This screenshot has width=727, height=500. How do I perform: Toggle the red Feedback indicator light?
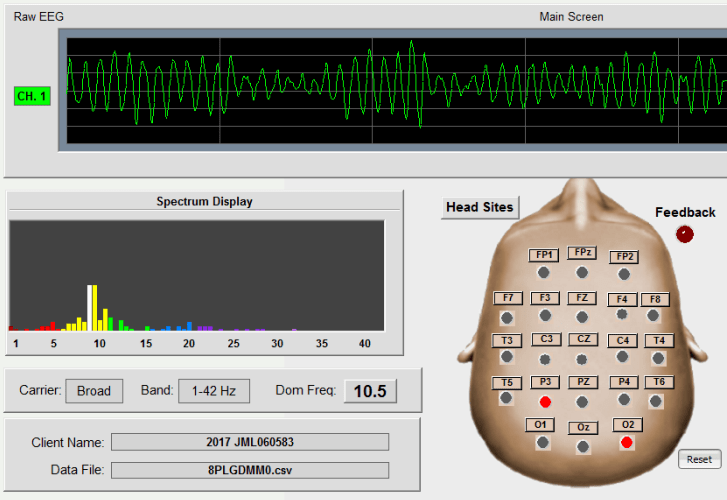click(x=684, y=234)
